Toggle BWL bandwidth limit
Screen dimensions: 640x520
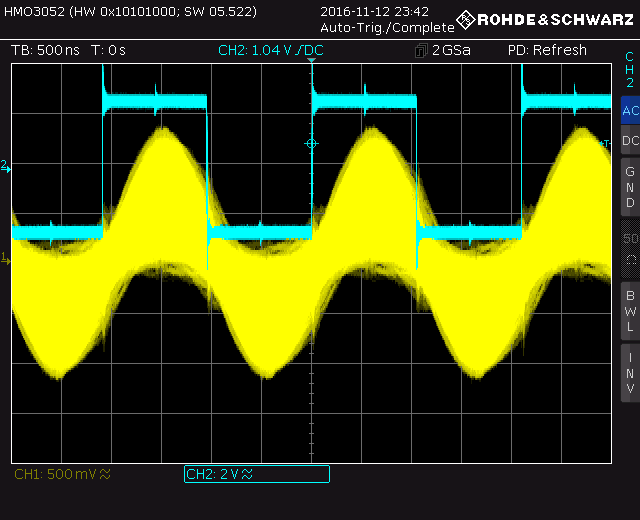629,310
